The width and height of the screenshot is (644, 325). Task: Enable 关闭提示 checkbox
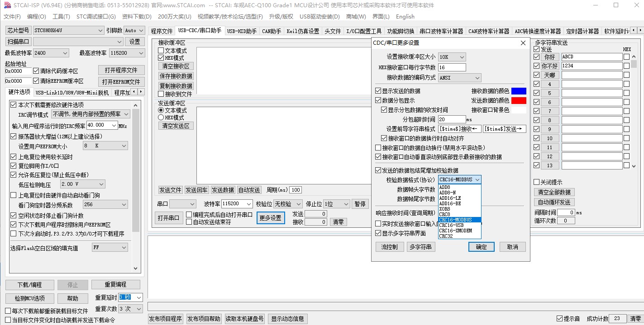click(537, 182)
